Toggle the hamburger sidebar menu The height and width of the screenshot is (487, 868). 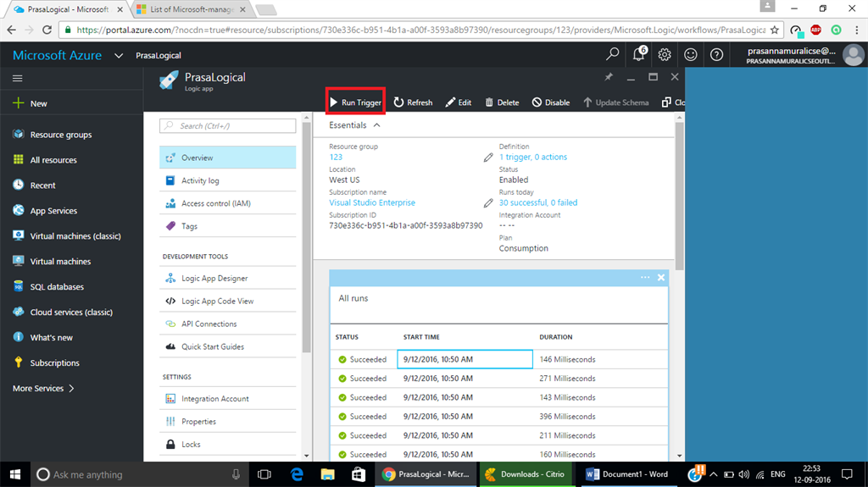point(18,78)
